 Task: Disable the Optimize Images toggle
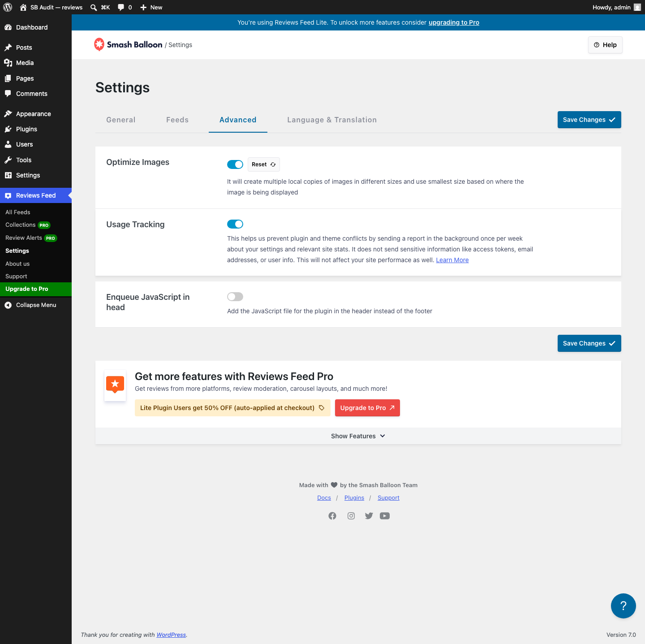click(x=235, y=164)
